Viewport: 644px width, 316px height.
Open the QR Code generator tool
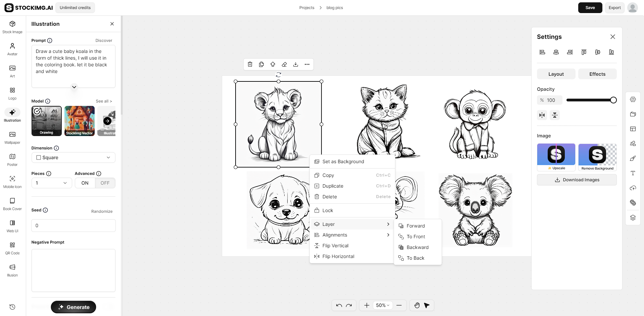coord(12,247)
